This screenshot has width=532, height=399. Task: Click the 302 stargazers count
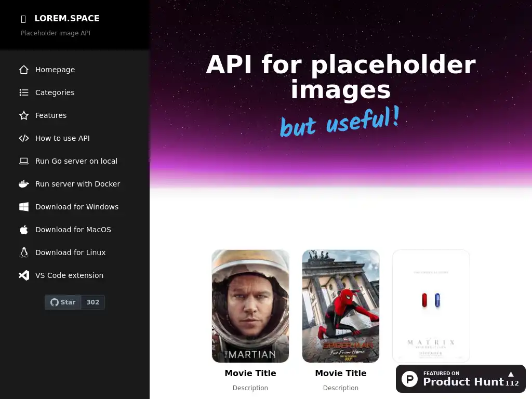click(x=92, y=302)
